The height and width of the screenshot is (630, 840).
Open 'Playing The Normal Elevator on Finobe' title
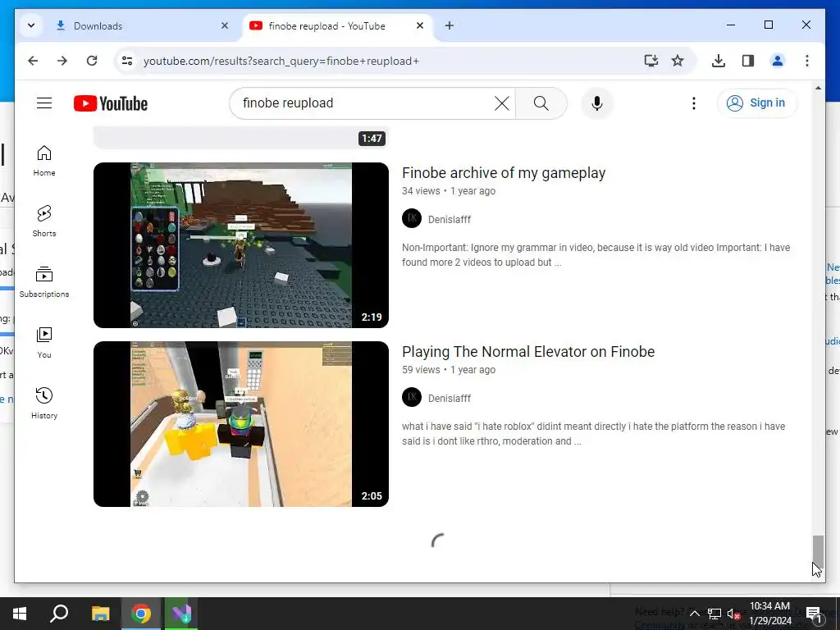(x=528, y=352)
